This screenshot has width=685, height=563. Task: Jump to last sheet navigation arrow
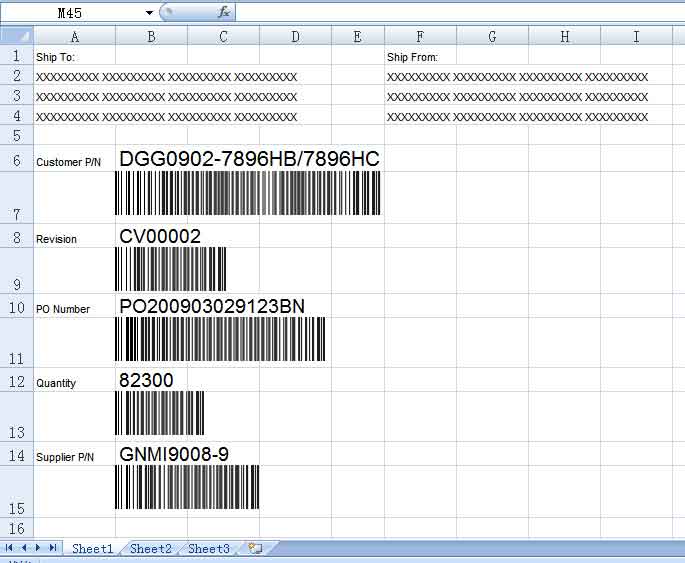click(x=53, y=548)
